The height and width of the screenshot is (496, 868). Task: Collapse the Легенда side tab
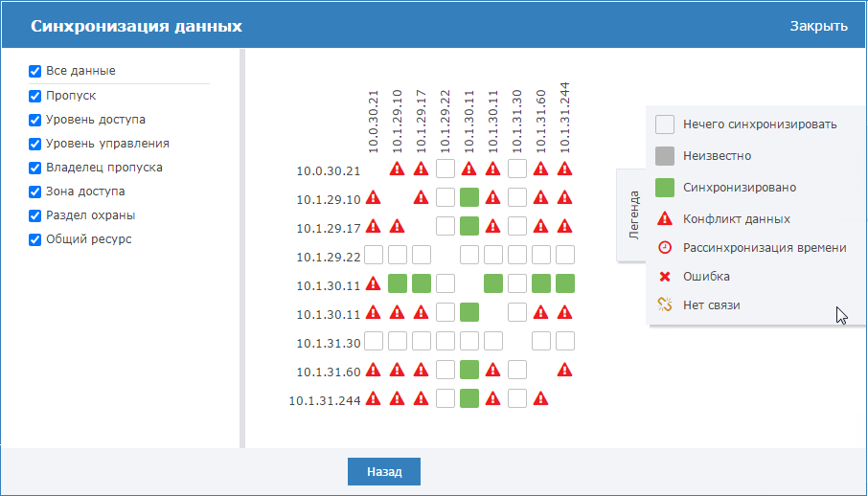click(631, 214)
